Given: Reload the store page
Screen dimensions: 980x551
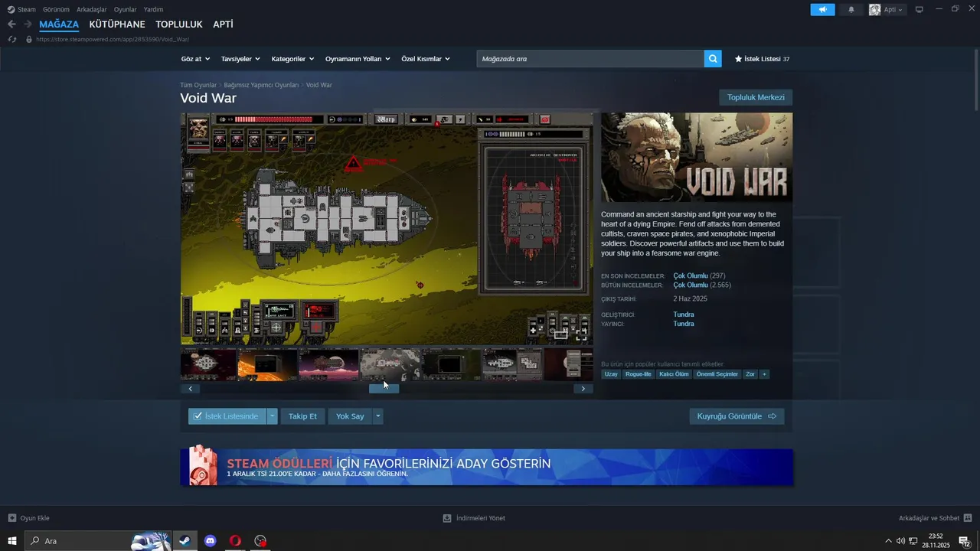Looking at the screenshot, I should [11, 39].
